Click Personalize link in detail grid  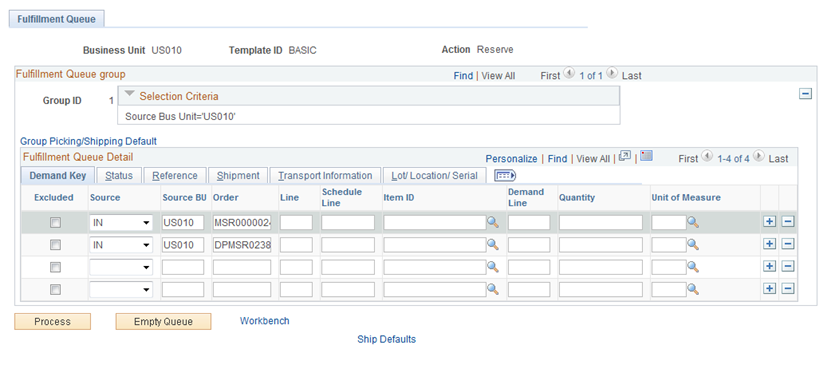click(x=511, y=158)
